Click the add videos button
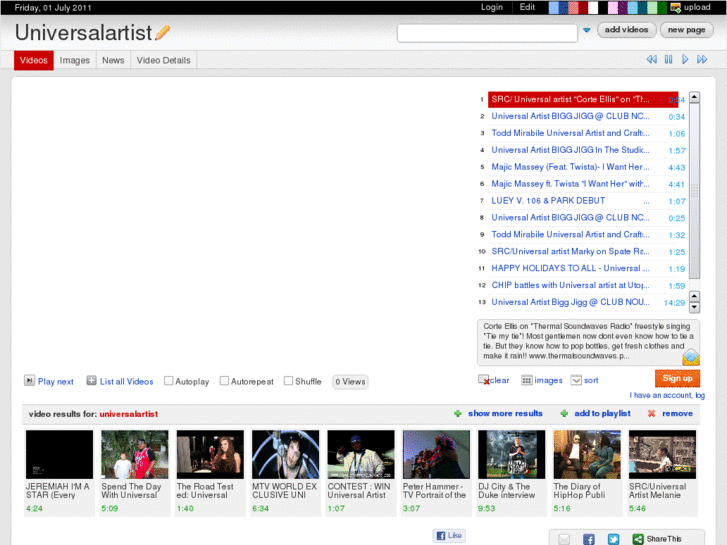This screenshot has width=727, height=545. tap(626, 30)
